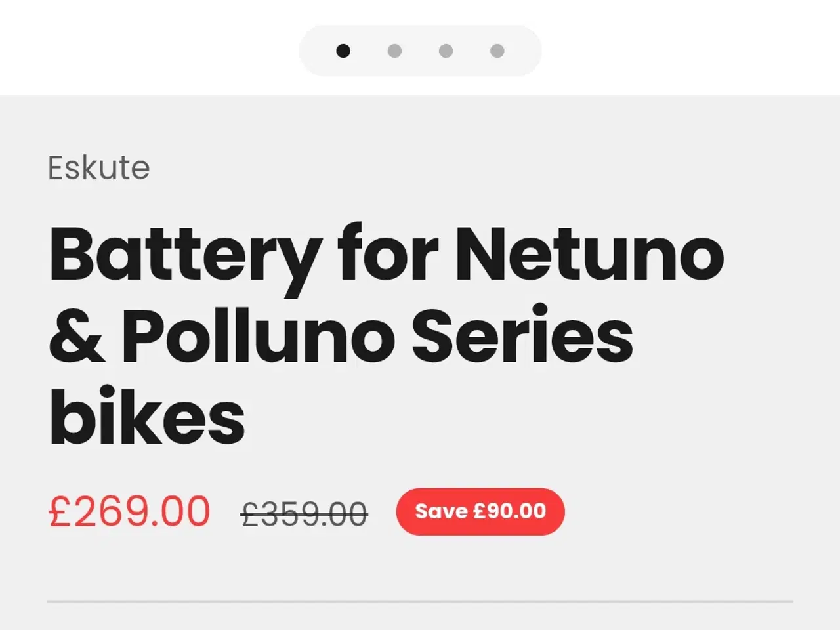
Task: Click the ampersand in the product title
Action: point(76,337)
